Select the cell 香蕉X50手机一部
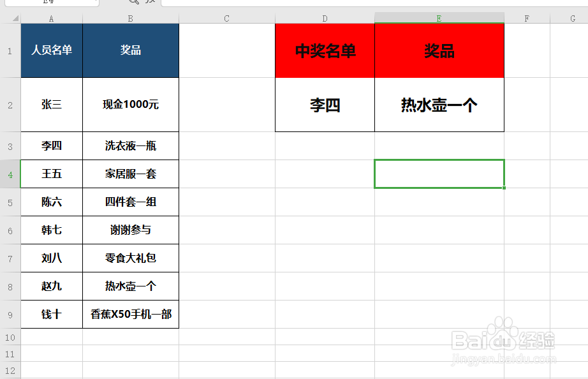The image size is (588, 379). click(131, 315)
